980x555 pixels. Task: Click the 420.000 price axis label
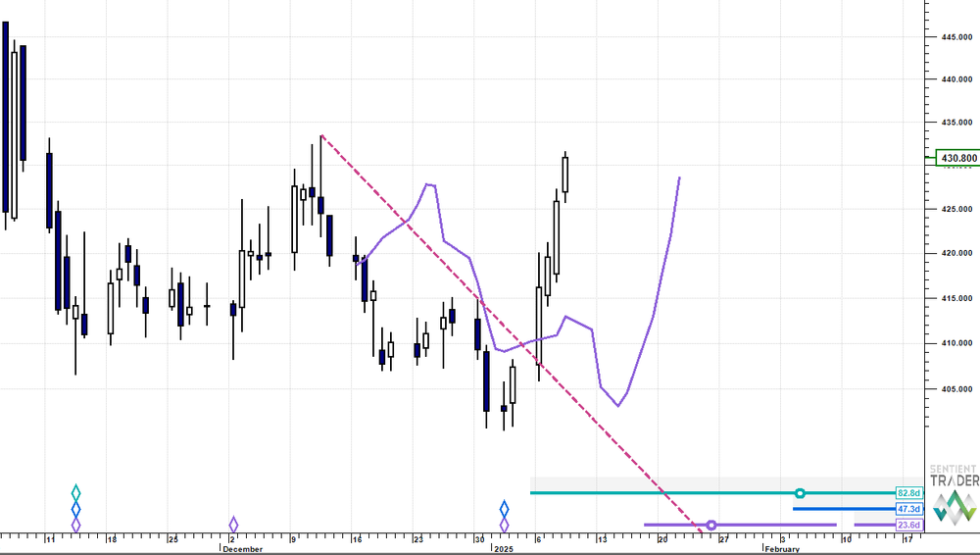pyautogui.click(x=956, y=253)
